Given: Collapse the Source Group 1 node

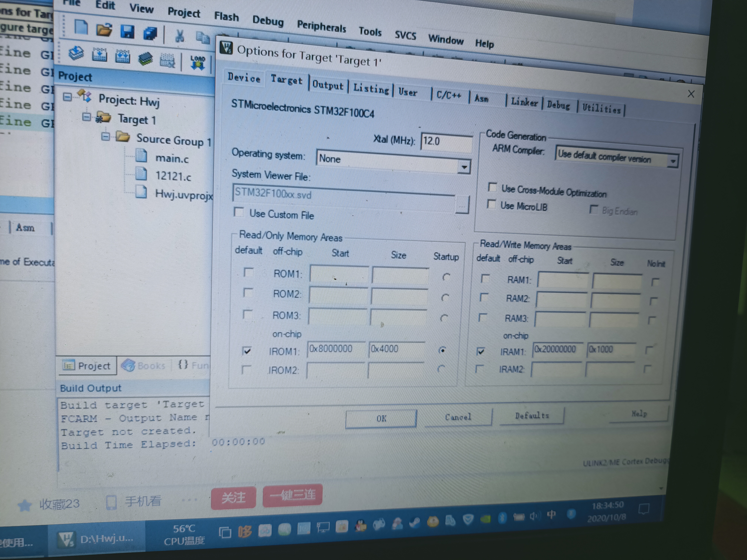Looking at the screenshot, I should coord(106,137).
